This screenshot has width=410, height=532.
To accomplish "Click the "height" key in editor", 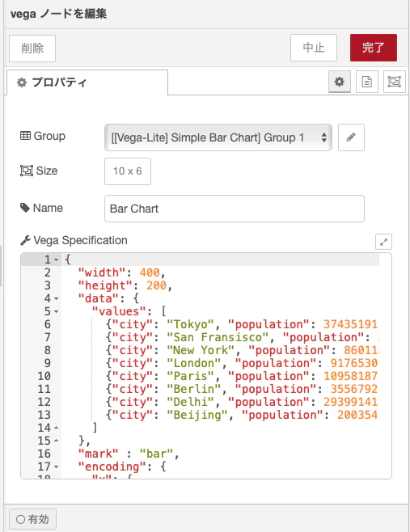I will 106,285.
